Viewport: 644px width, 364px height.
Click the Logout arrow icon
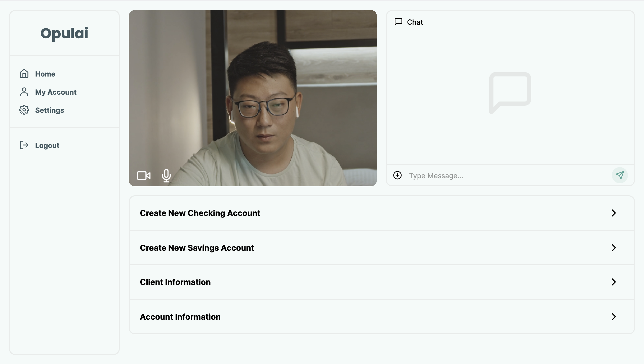[x=24, y=145]
